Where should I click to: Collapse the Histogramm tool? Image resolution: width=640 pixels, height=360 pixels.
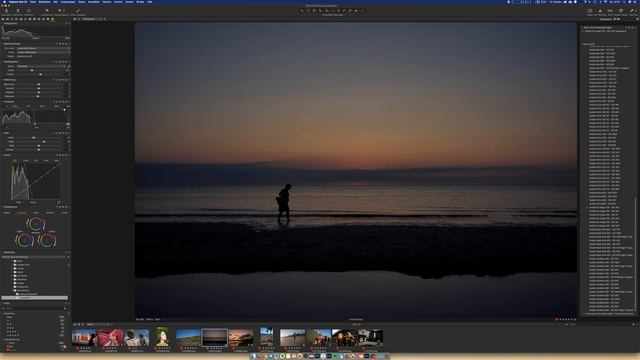[2, 24]
